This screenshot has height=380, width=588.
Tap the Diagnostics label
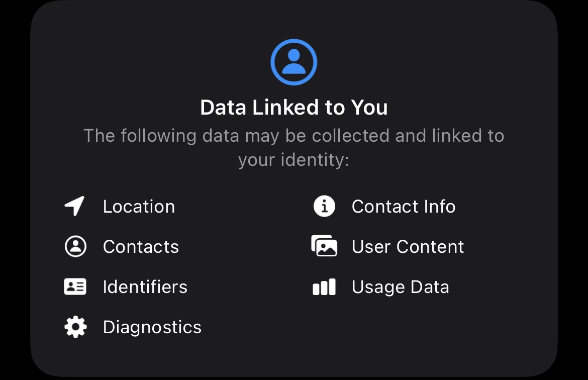click(x=152, y=327)
